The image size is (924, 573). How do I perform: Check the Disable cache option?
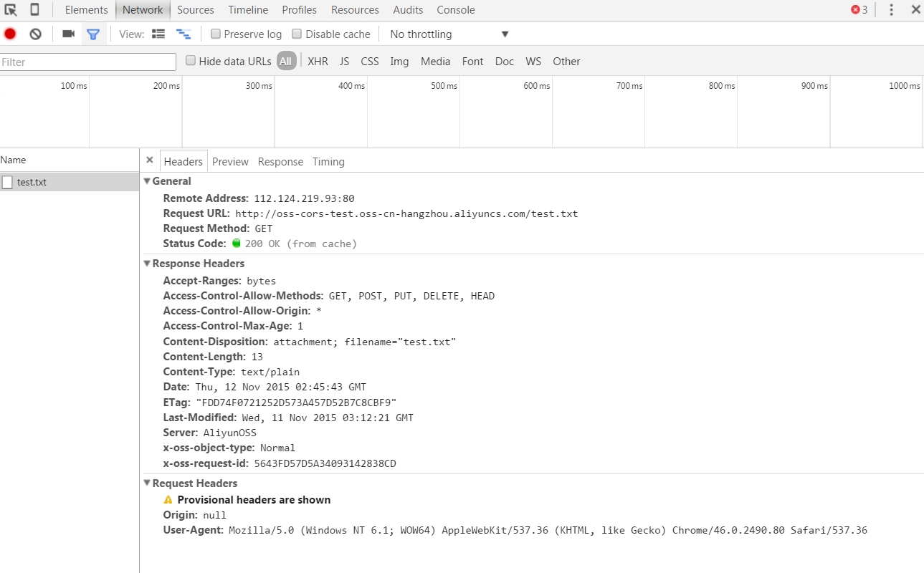pos(297,34)
